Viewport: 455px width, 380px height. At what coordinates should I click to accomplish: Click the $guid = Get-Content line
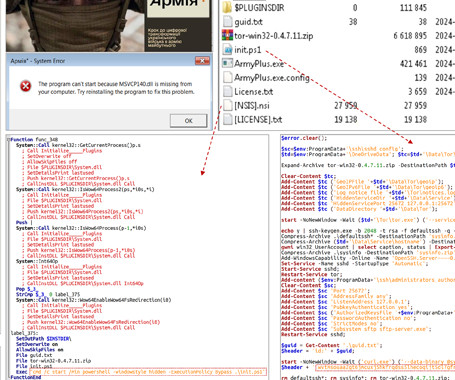[332, 345]
